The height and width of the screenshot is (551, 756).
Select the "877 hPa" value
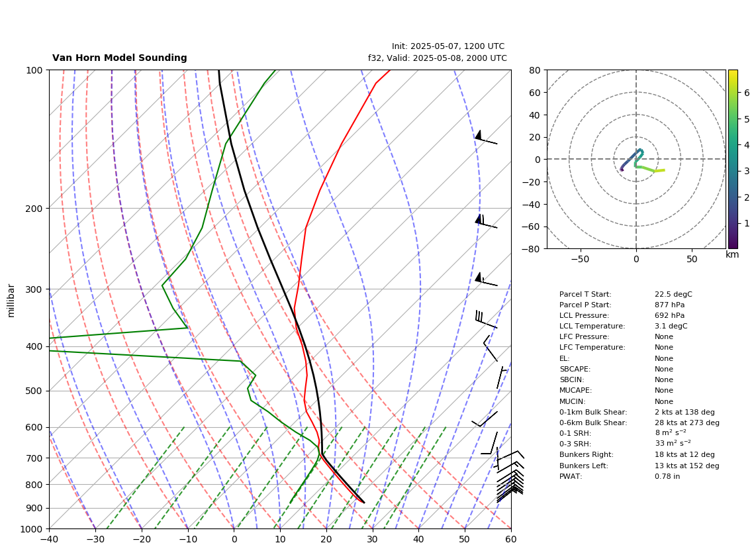point(670,305)
